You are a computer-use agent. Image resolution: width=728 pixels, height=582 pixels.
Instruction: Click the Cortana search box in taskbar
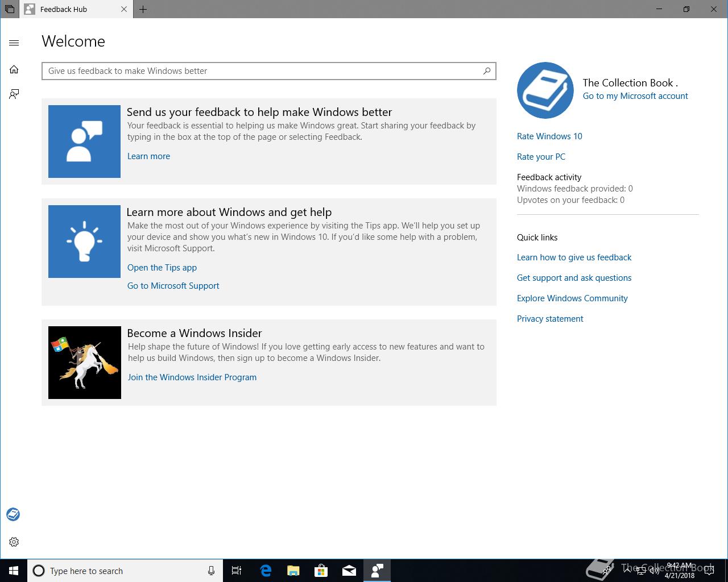pos(125,571)
